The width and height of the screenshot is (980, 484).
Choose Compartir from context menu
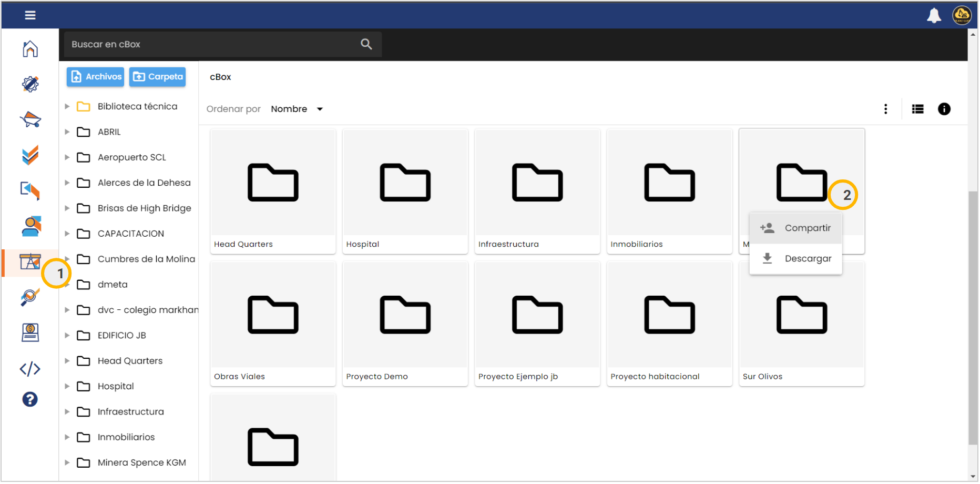click(796, 228)
